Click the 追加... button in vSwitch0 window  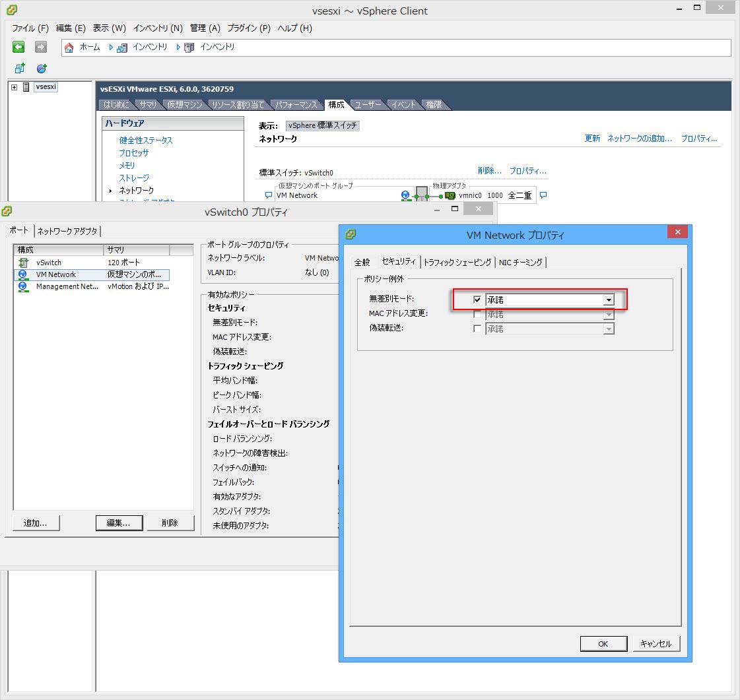pos(36,523)
